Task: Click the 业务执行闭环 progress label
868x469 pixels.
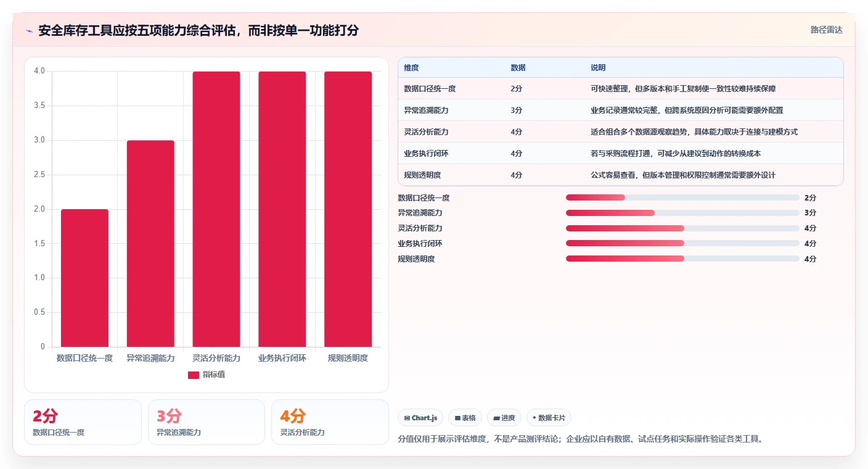Action: (420, 244)
